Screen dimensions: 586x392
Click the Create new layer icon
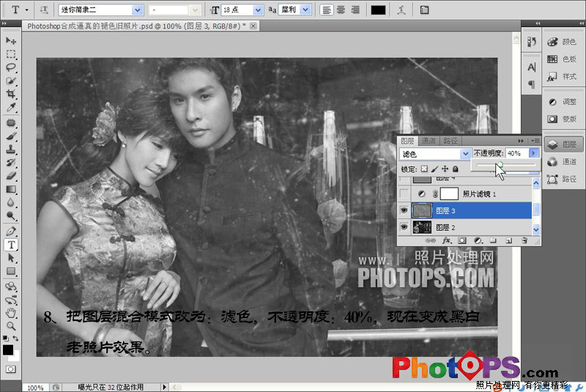tap(508, 240)
